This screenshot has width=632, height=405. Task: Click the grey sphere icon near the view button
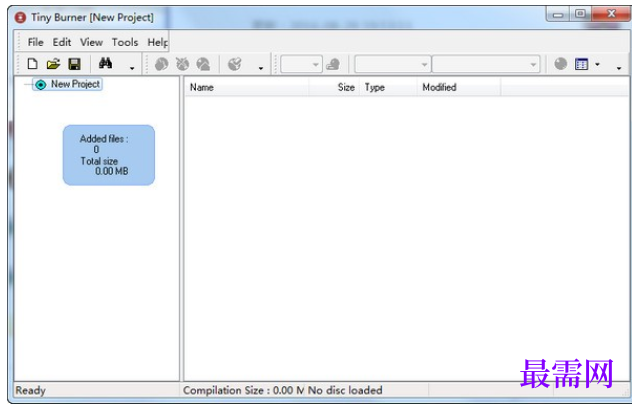[561, 64]
